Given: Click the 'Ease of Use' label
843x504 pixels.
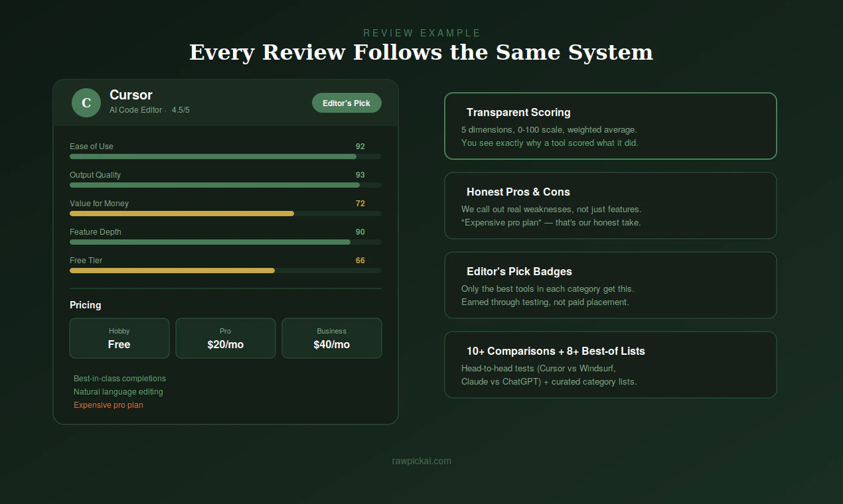Looking at the screenshot, I should (x=92, y=147).
